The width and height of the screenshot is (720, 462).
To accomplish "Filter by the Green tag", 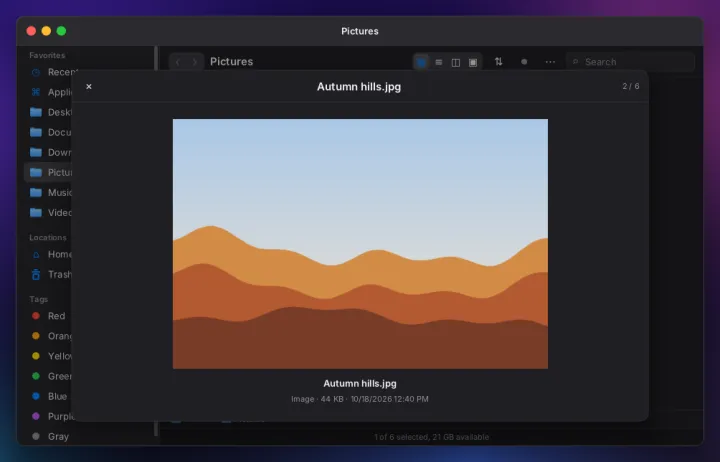I will 48,376.
